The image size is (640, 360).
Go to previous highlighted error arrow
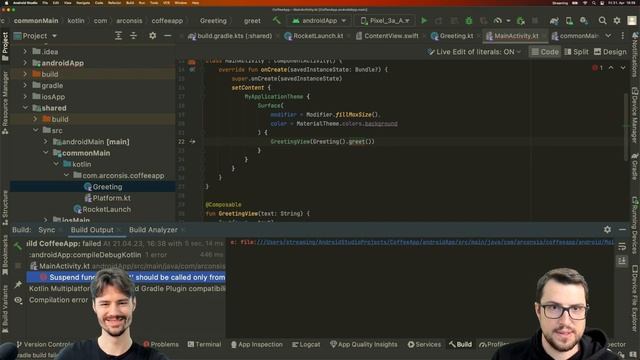(611, 68)
